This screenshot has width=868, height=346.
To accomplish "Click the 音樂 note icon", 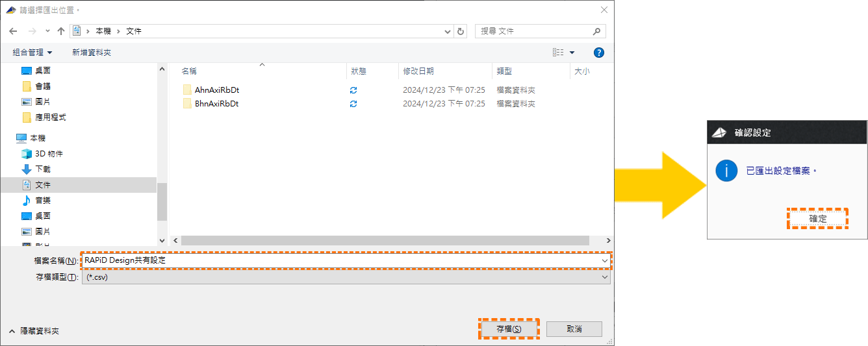I will click(x=27, y=200).
